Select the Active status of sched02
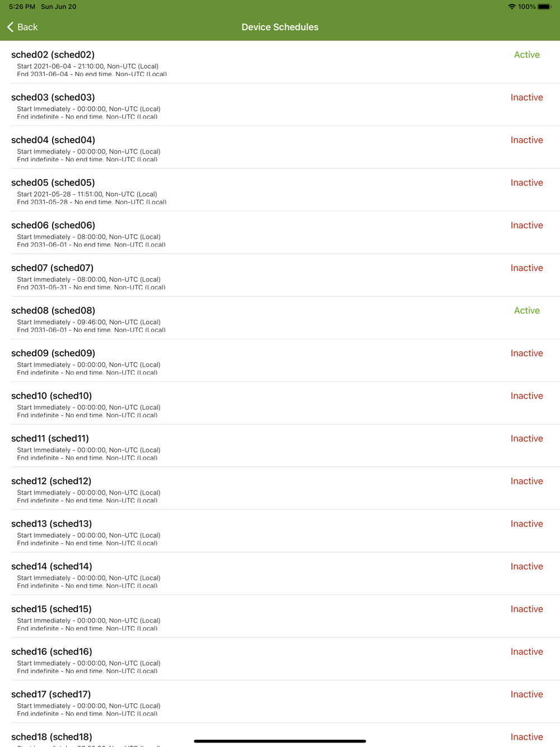Viewport: 560px width, 747px height. tap(527, 55)
